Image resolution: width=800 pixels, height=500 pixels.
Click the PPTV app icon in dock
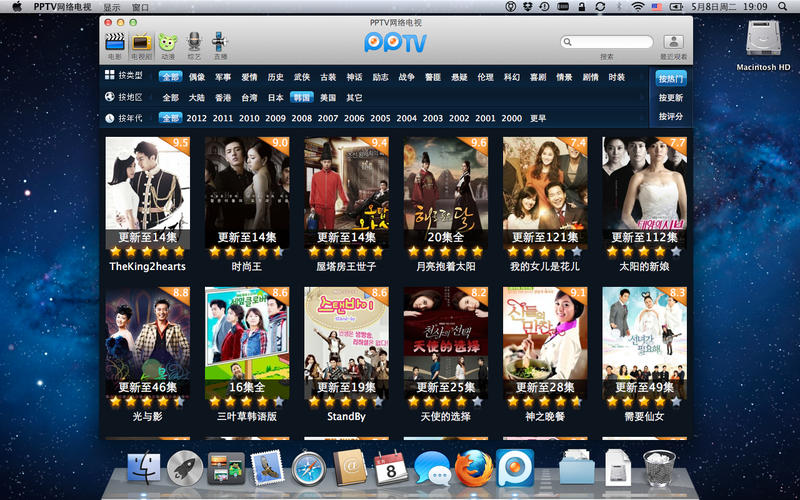(515, 467)
